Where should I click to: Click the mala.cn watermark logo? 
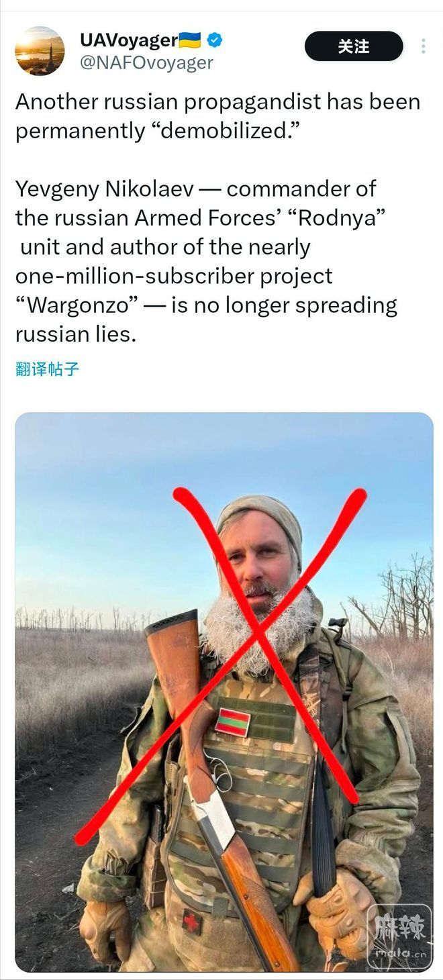tap(399, 936)
